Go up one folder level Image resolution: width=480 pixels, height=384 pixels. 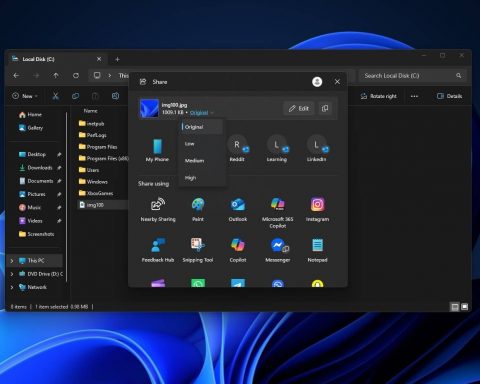click(x=56, y=76)
